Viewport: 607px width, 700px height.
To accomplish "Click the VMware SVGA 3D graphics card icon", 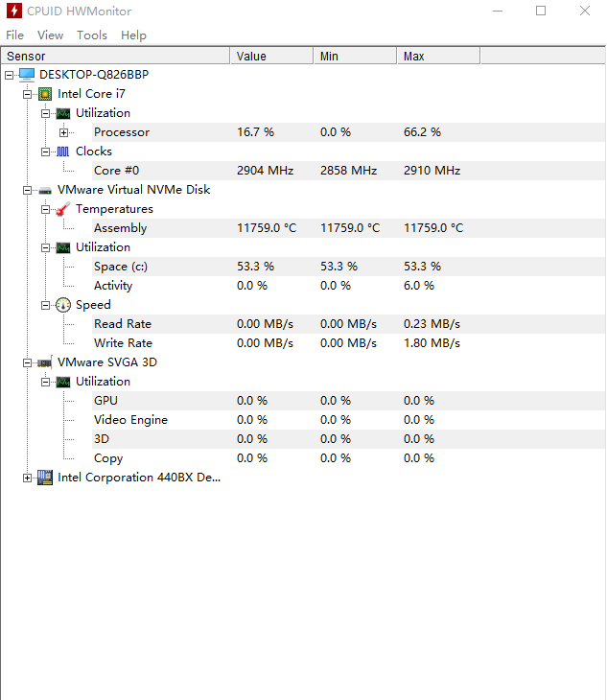I will click(45, 362).
